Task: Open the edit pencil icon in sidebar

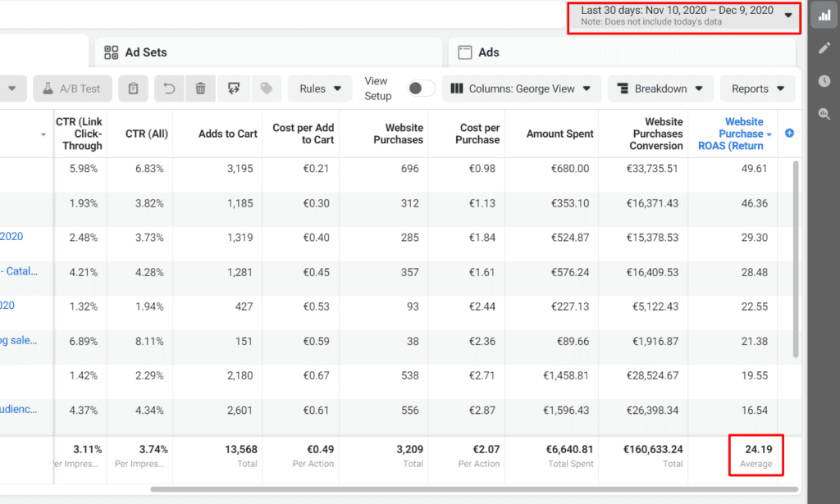Action: 824,48
